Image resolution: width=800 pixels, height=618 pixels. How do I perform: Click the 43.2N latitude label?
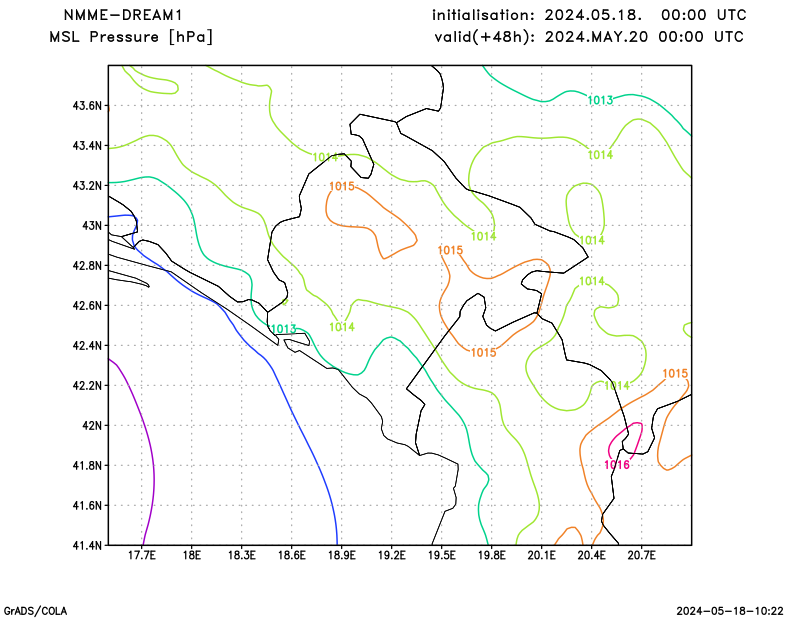tap(87, 185)
